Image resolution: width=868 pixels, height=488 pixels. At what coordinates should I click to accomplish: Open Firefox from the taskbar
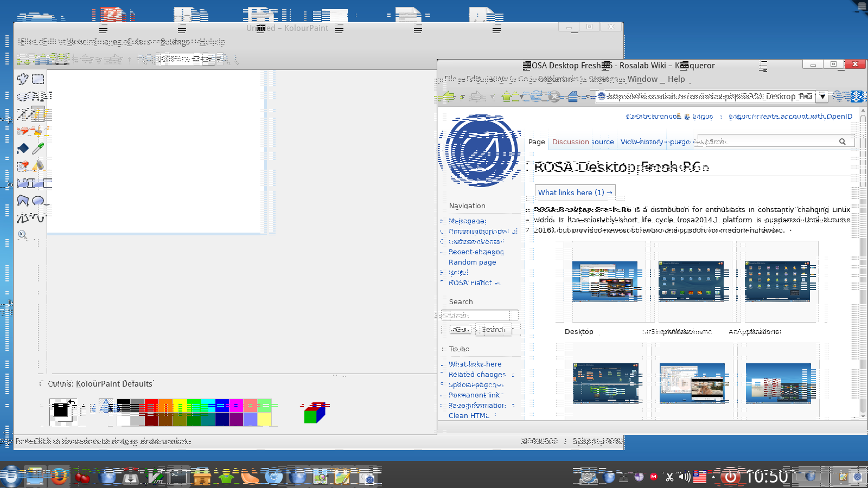(59, 477)
